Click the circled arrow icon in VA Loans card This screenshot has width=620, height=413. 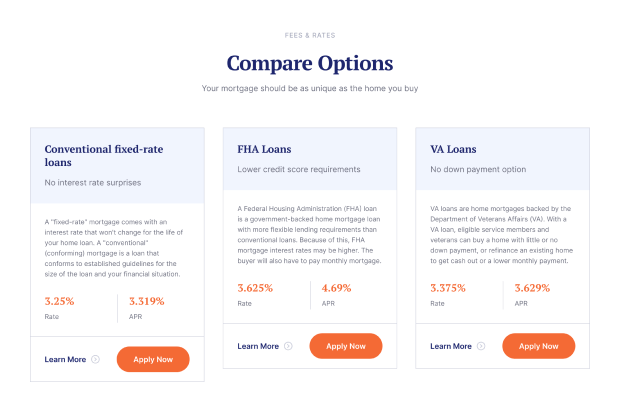[x=481, y=346]
